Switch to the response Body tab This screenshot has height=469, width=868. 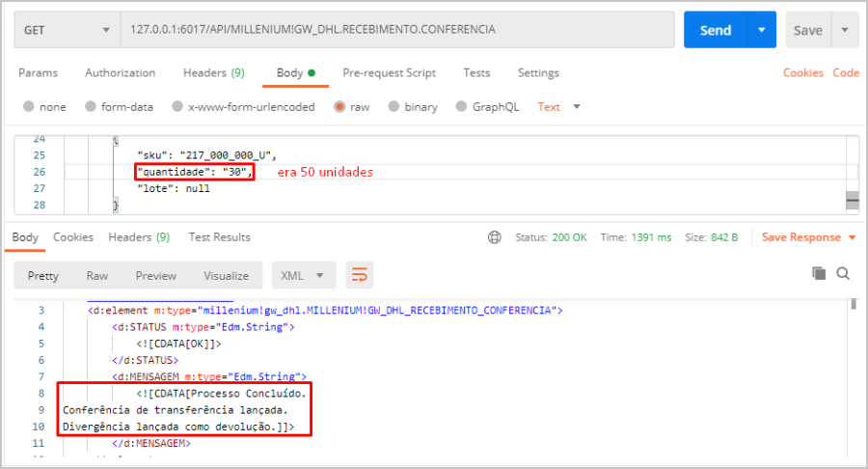pyautogui.click(x=25, y=237)
